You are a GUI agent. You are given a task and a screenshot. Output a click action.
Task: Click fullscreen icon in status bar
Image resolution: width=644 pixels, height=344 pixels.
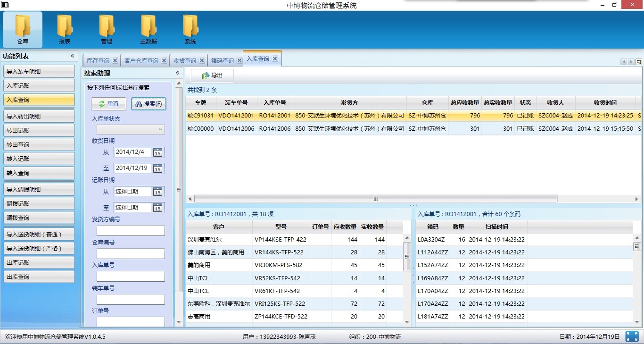pyautogui.click(x=632, y=336)
